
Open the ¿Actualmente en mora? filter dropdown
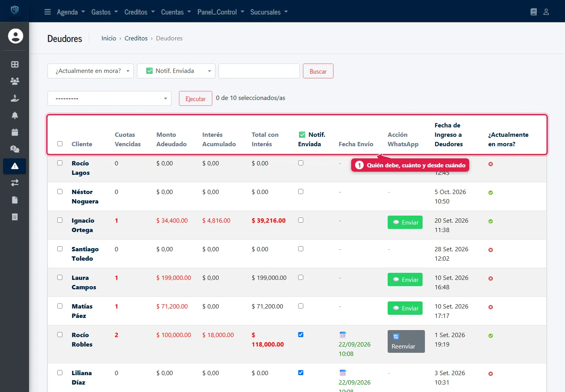[91, 71]
